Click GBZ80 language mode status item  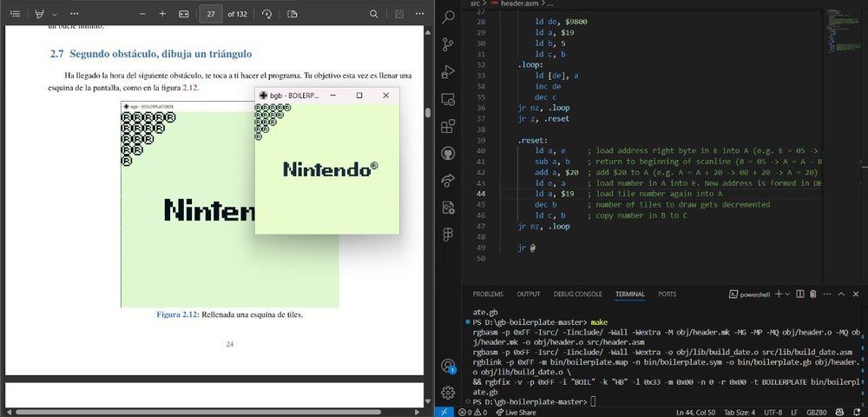tap(818, 412)
